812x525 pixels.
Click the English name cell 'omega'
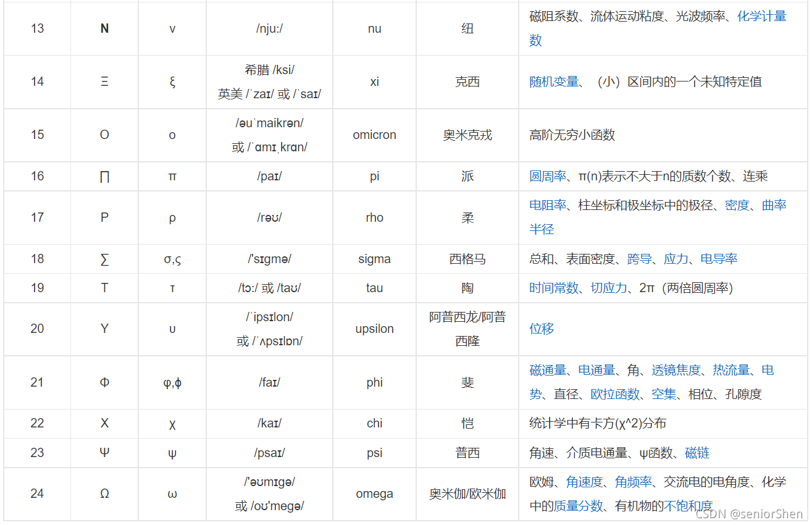click(x=374, y=494)
